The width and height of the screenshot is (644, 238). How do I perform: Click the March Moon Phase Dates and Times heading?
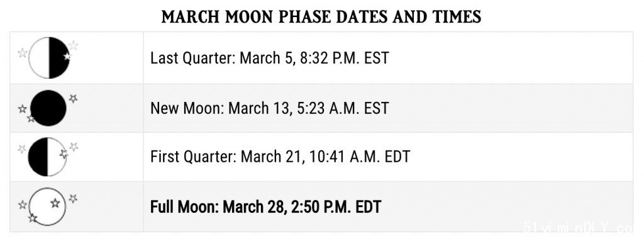(x=321, y=17)
